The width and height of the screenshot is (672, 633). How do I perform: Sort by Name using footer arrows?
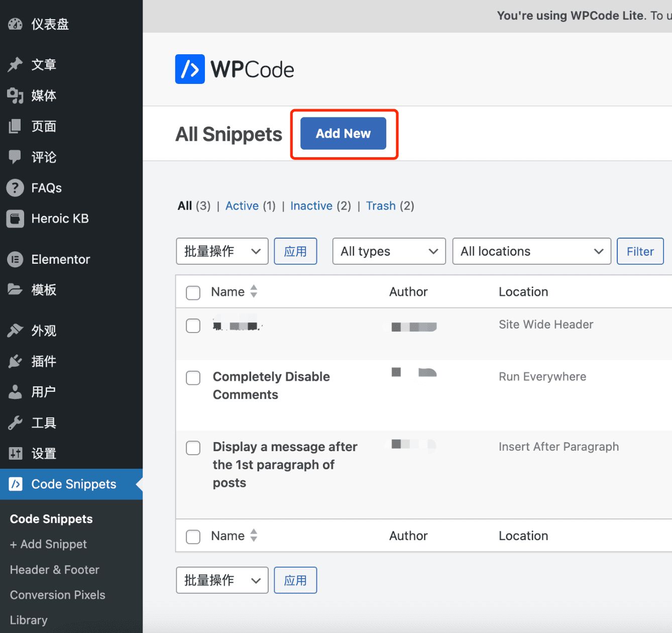pos(254,536)
